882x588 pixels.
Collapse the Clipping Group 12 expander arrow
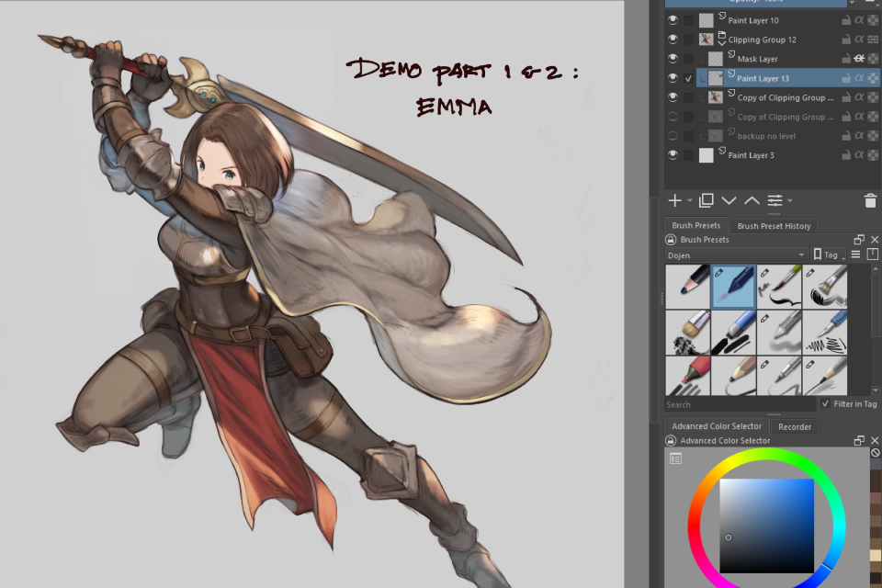tap(722, 43)
